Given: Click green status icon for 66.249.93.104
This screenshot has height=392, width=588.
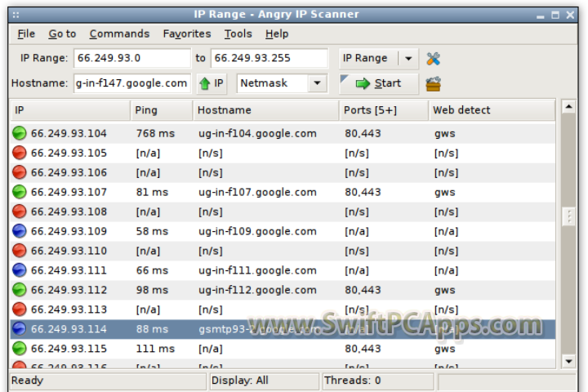Looking at the screenshot, I should coord(19,133).
